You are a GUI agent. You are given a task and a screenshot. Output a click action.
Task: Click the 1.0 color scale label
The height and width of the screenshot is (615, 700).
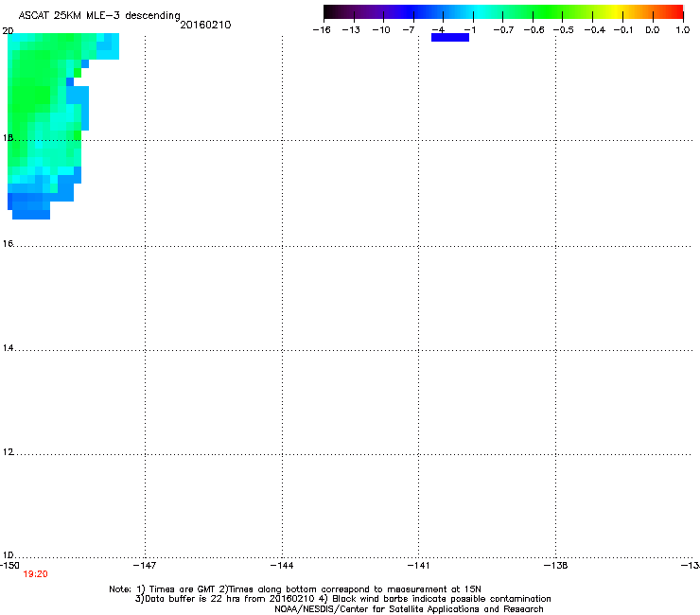683,30
